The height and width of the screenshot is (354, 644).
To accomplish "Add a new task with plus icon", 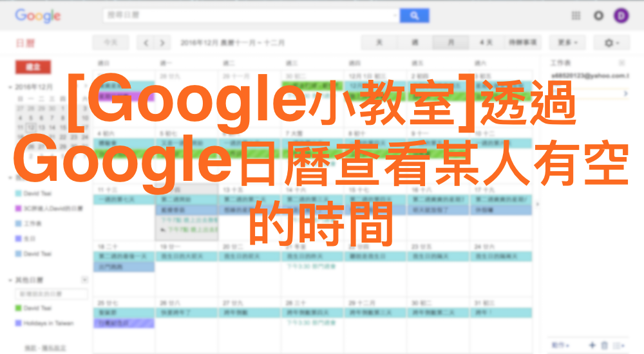I will (x=592, y=346).
